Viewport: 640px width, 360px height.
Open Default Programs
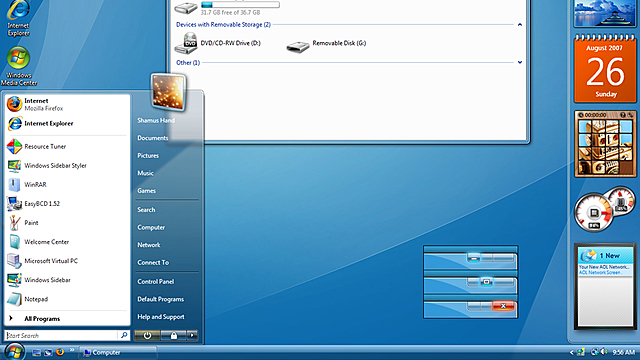pyautogui.click(x=160, y=299)
